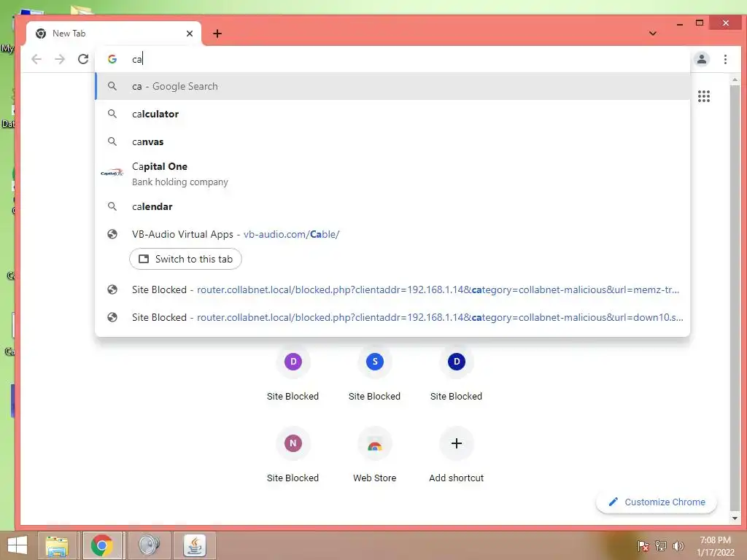Click the Google G icon in address bar
The height and width of the screenshot is (560, 747).
tap(112, 59)
